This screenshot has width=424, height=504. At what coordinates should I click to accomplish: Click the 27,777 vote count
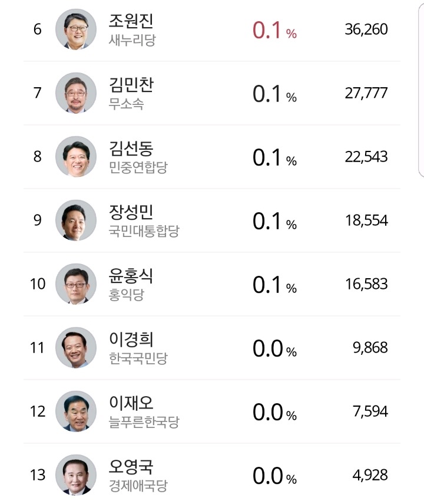(366, 93)
